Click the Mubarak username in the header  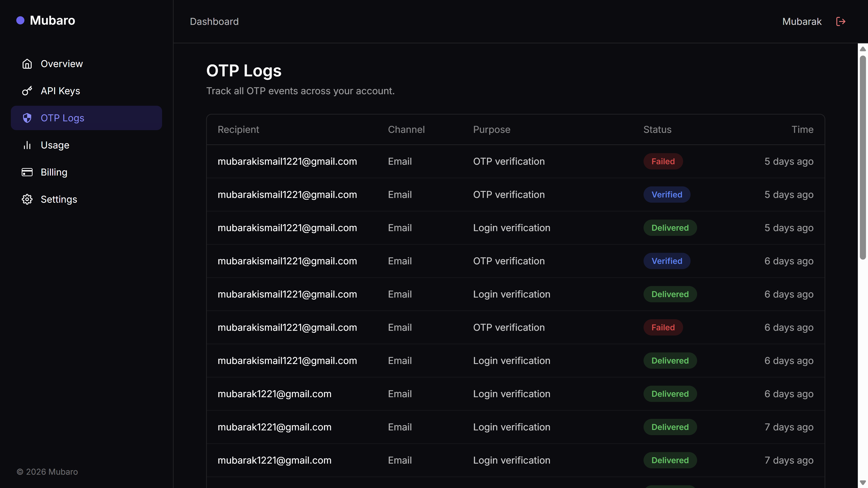[x=802, y=21]
